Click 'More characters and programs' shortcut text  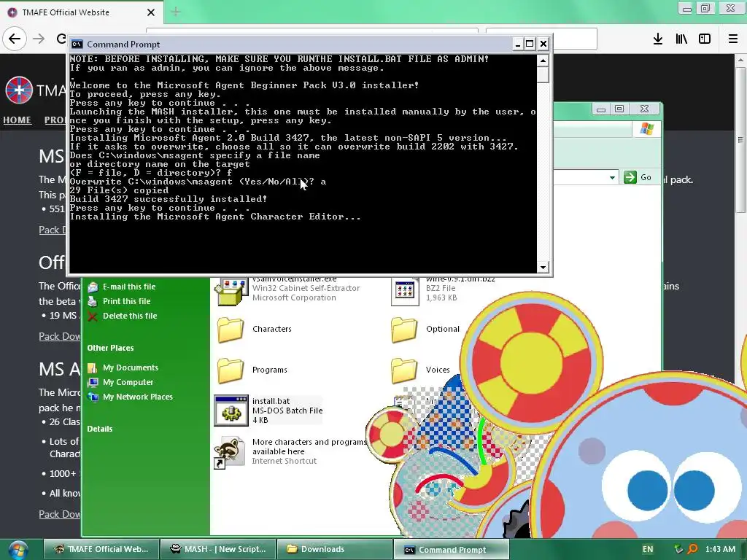(309, 447)
